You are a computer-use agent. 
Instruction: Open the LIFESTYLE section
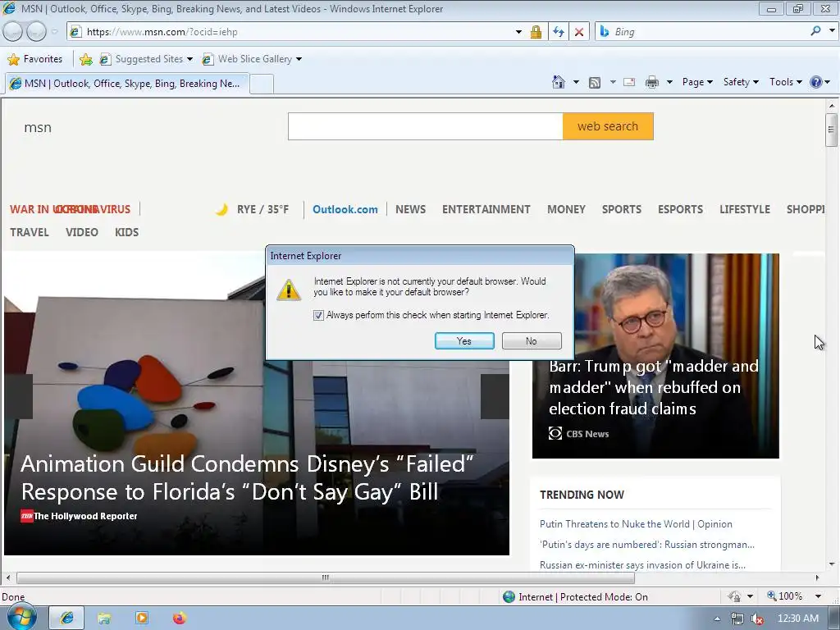[745, 209]
